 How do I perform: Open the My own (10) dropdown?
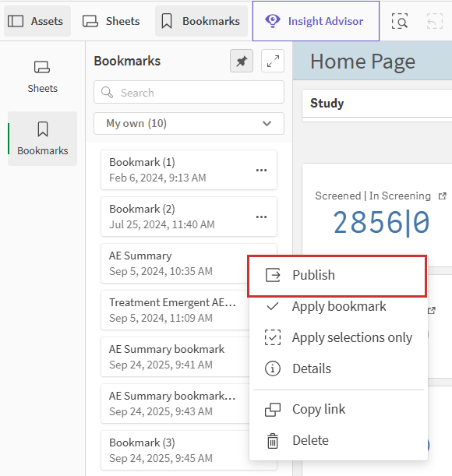click(x=189, y=124)
